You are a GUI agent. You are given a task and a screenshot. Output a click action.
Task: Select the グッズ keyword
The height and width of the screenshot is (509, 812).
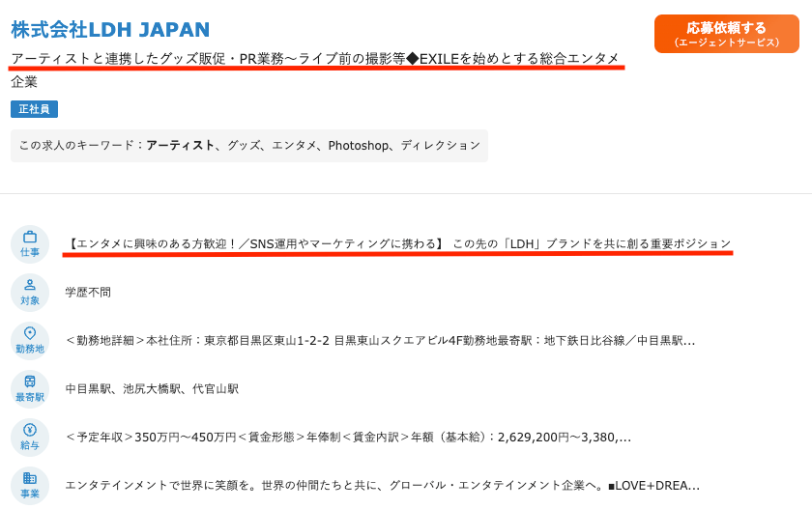[x=244, y=145]
